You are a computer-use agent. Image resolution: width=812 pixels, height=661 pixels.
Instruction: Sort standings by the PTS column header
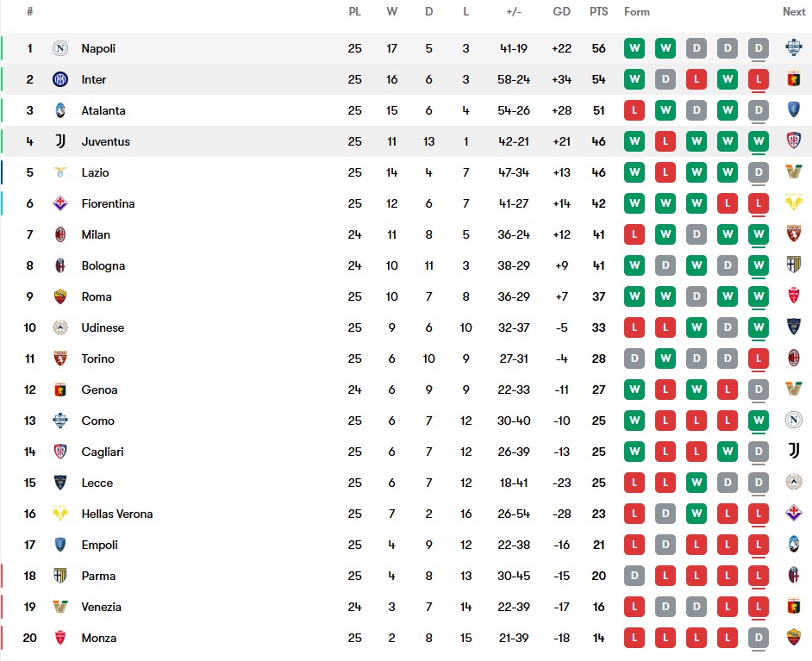click(x=598, y=12)
